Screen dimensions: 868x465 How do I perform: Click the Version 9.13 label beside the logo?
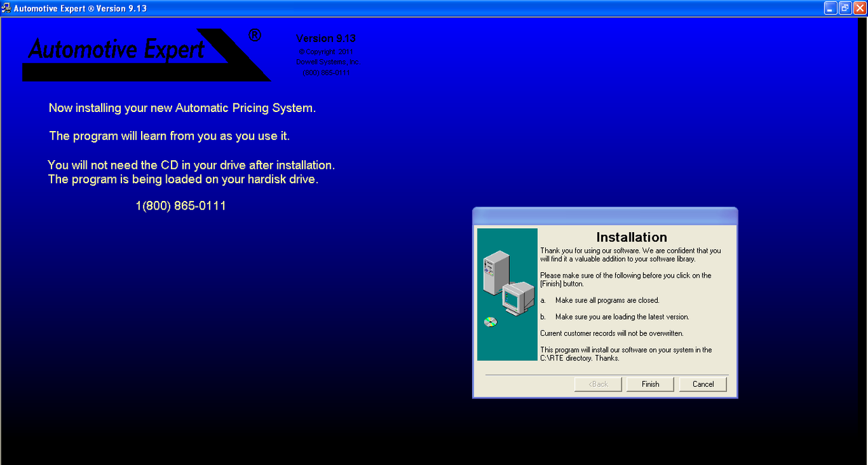pos(326,39)
